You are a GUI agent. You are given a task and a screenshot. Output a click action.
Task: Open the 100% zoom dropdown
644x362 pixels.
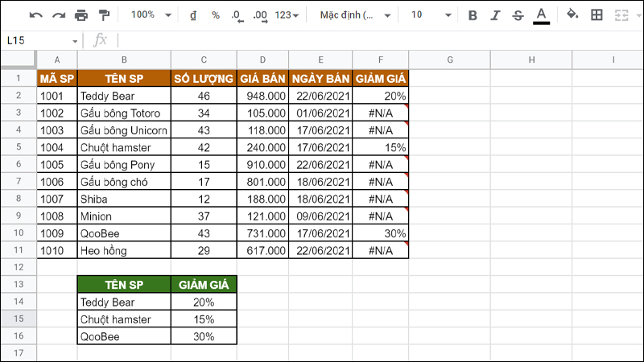151,14
